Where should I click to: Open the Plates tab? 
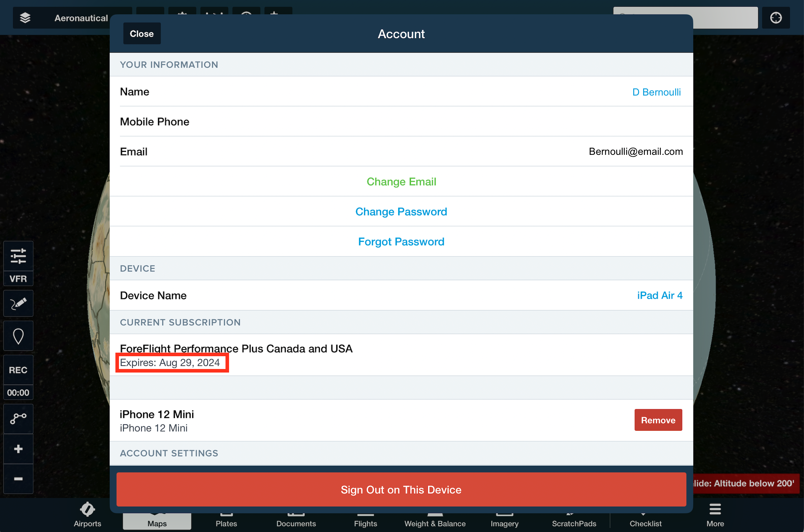pos(226,521)
